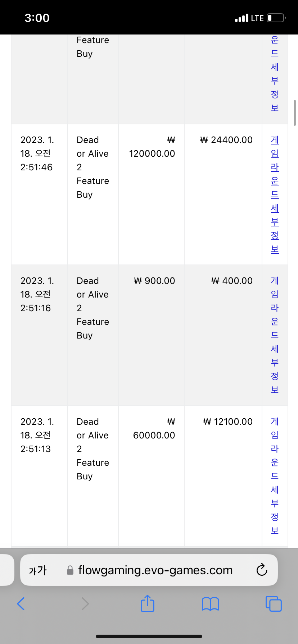
Task: Tap the Safari forward arrow
Action: (x=85, y=604)
